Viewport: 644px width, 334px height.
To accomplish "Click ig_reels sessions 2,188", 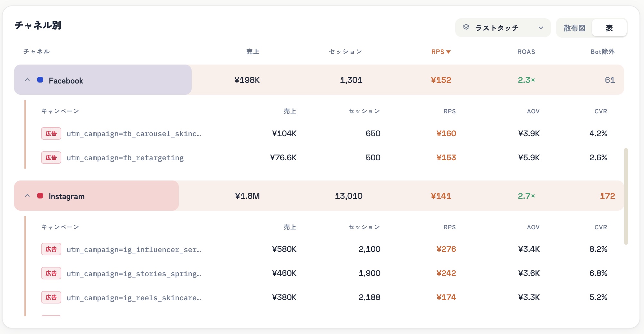I will (370, 297).
